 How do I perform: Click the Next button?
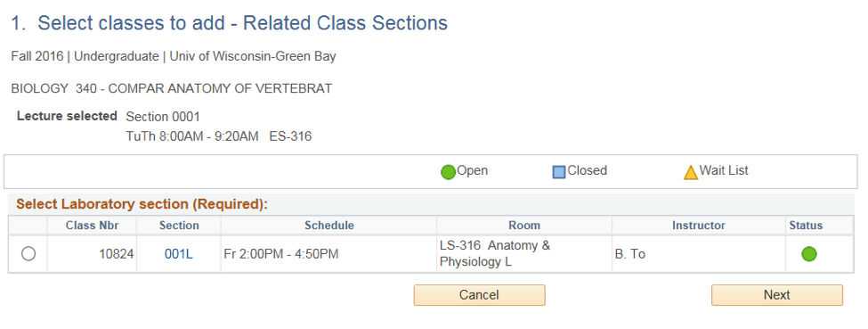[x=776, y=295]
